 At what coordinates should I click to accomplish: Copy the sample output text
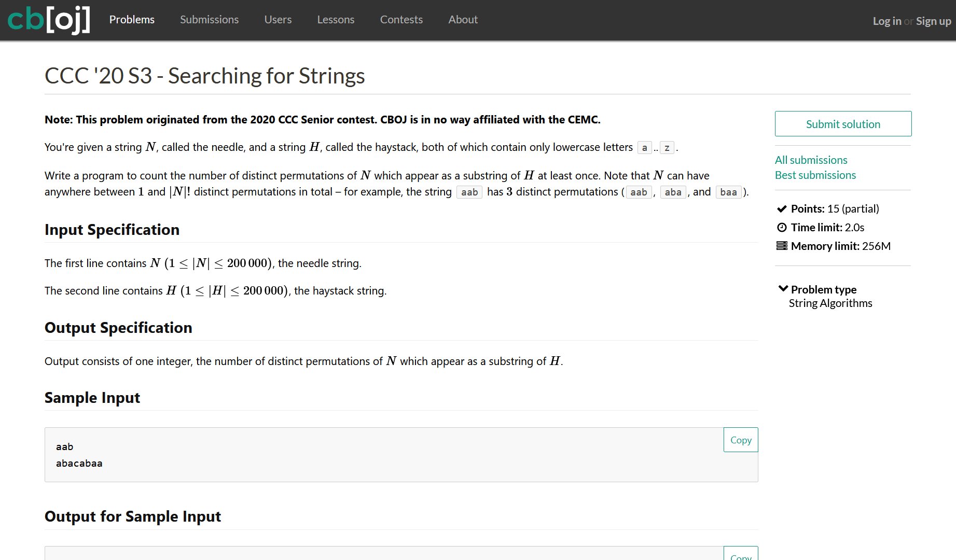(741, 553)
